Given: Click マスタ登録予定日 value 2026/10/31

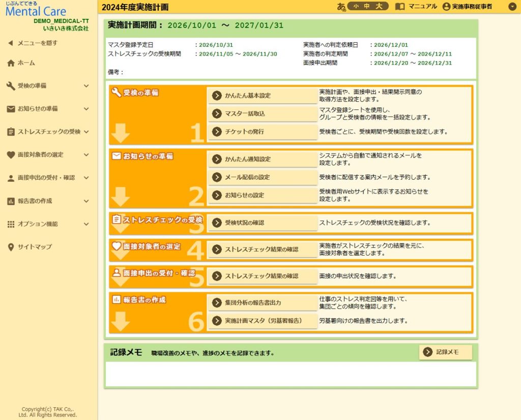Looking at the screenshot, I should pos(216,45).
